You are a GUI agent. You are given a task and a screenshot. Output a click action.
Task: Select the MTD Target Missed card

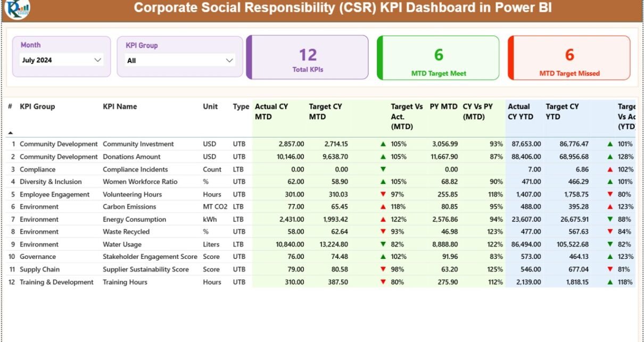coord(569,58)
